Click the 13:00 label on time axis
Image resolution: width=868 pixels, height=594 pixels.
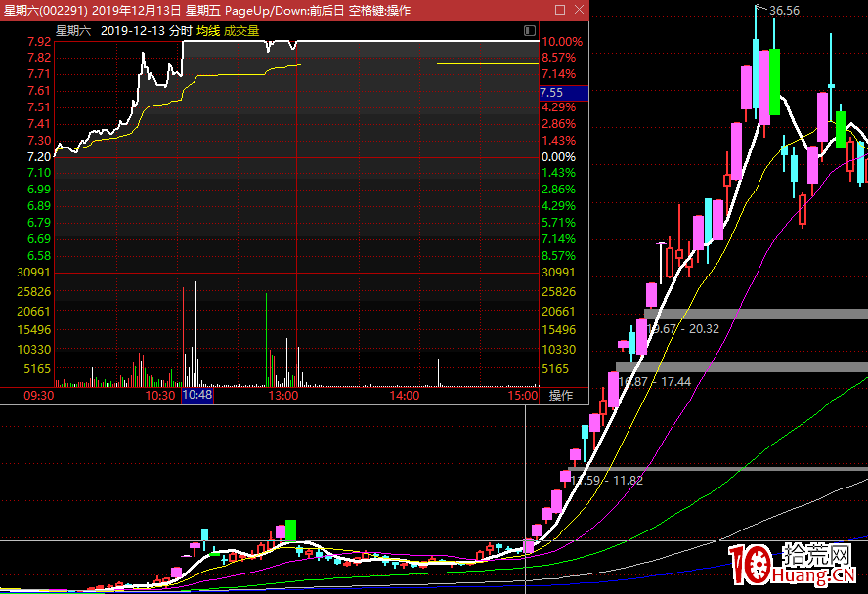[x=283, y=396]
